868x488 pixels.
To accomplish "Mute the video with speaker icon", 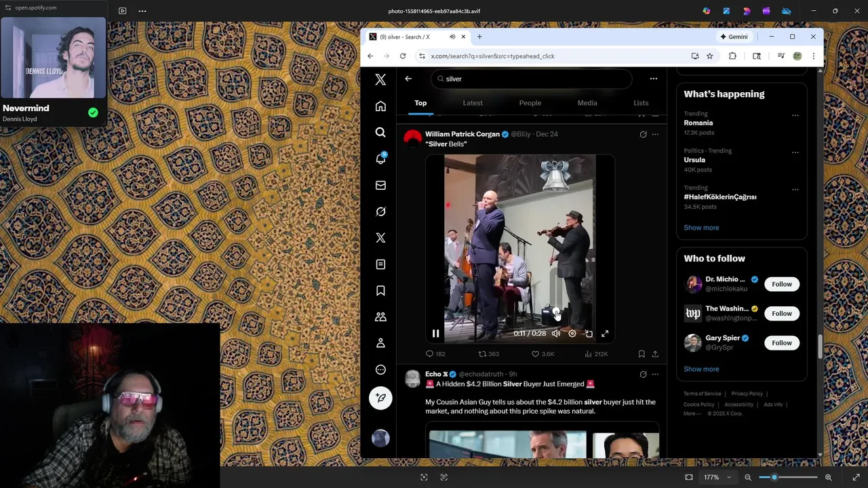I will tap(556, 333).
